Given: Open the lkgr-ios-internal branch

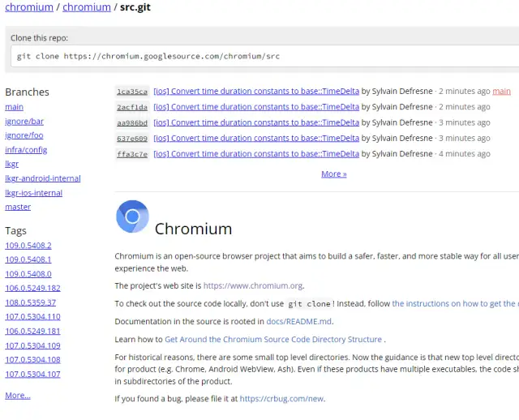Looking at the screenshot, I should 33,193.
